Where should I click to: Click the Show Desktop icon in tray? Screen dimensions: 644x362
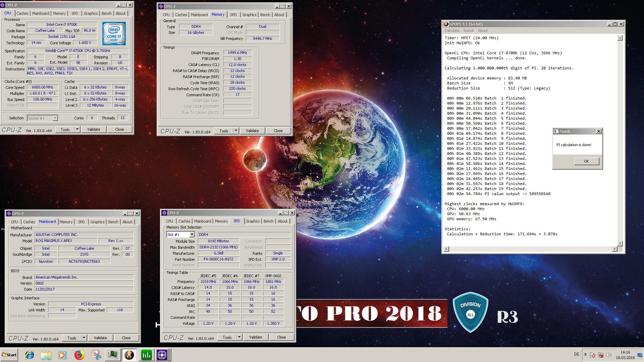coord(640,355)
